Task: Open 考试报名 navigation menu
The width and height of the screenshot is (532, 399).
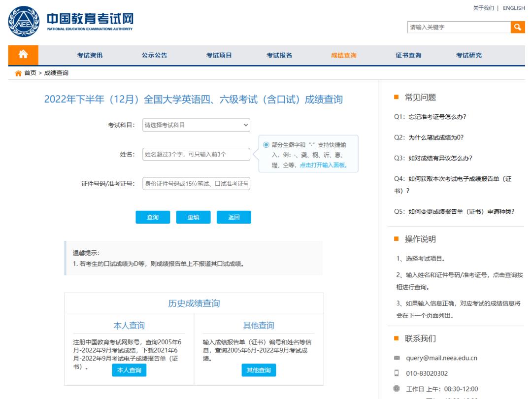Action: point(279,55)
